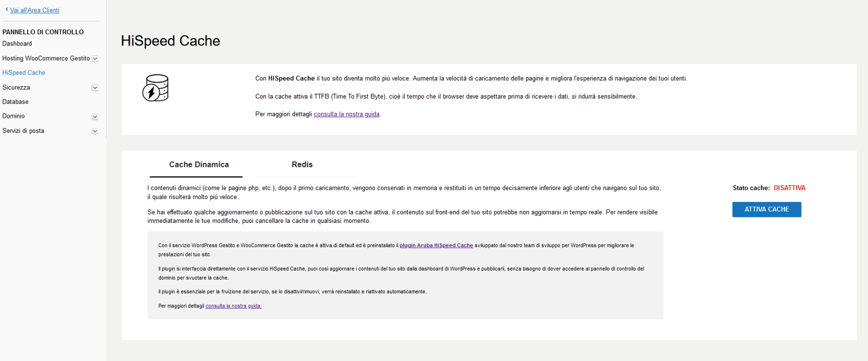Go to Dashboard in the sidebar
Screen dimensions: 868x361
click(x=17, y=44)
